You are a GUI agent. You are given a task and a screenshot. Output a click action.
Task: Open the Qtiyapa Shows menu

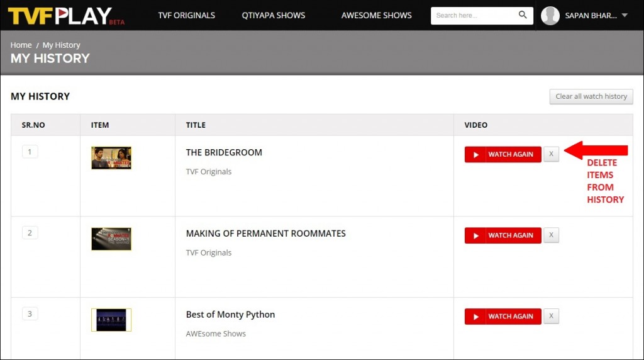coord(274,15)
